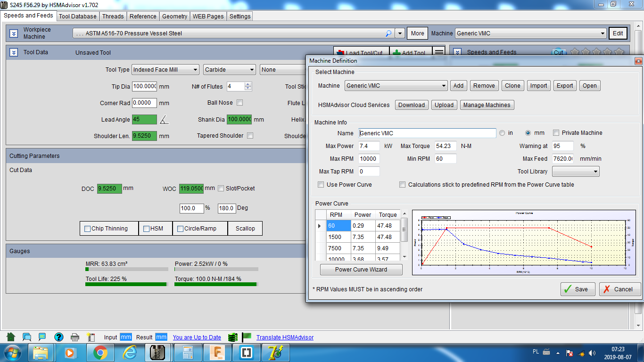Open Fusion 360 from the taskbar
The height and width of the screenshot is (362, 644).
click(x=218, y=353)
